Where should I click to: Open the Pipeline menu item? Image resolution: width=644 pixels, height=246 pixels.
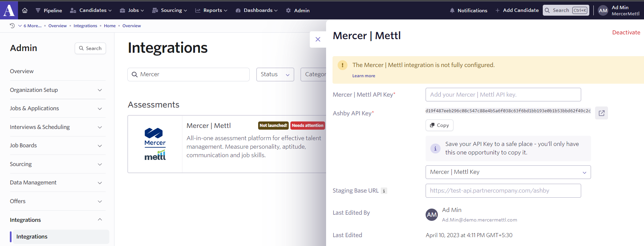49,11
